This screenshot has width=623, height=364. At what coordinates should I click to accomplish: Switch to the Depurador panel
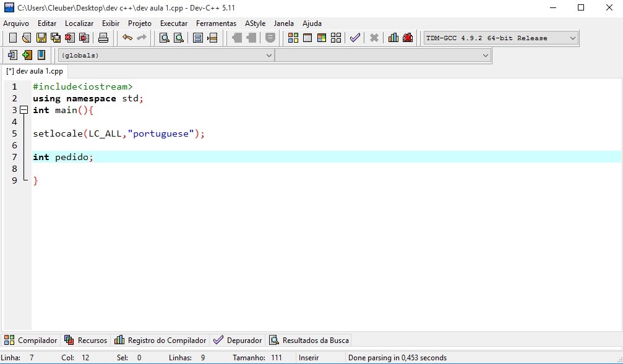pos(237,340)
